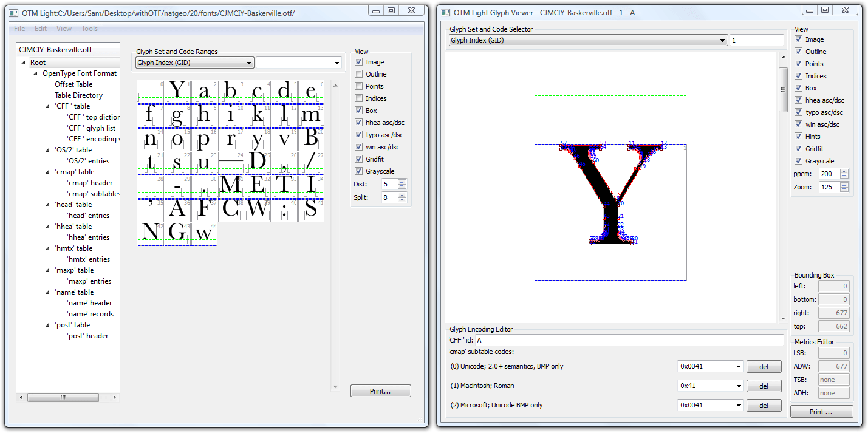This screenshot has height=433, width=868.
Task: Enable the Outline checkbox in main window
Action: coord(359,74)
